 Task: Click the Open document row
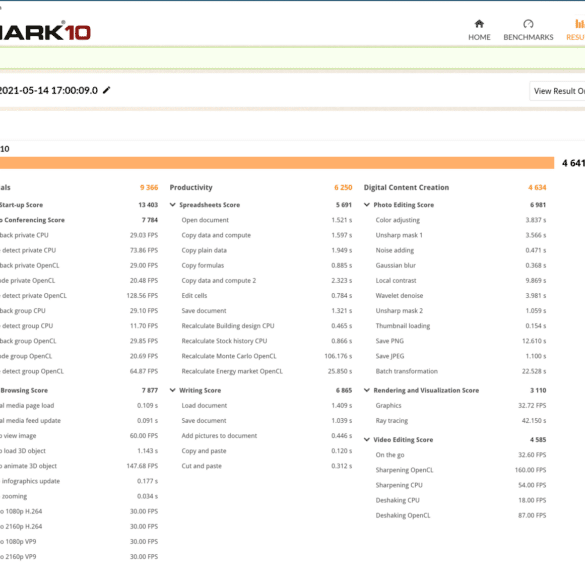267,220
